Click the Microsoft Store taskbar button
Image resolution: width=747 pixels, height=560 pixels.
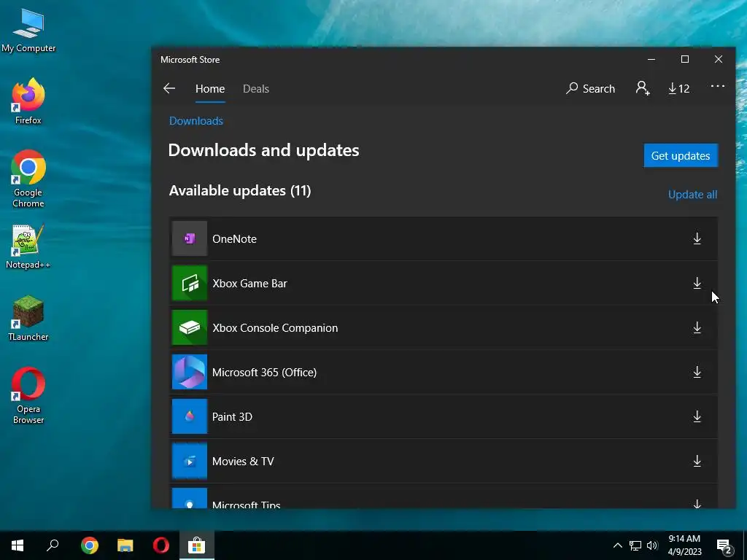click(197, 545)
